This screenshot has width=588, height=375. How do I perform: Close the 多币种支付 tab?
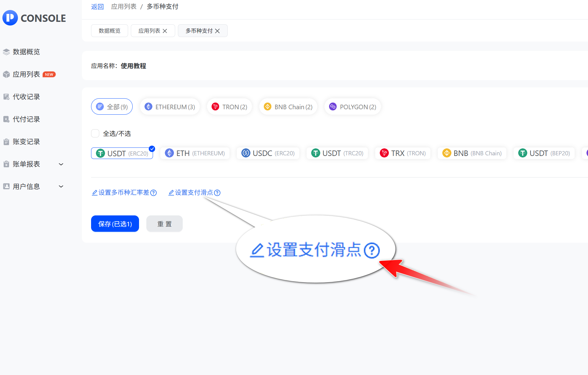pos(217,31)
